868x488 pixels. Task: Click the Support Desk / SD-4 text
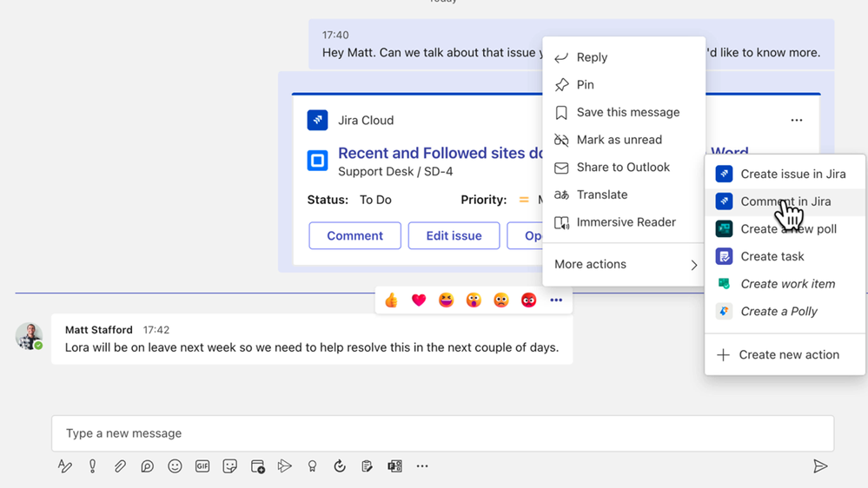click(x=395, y=172)
